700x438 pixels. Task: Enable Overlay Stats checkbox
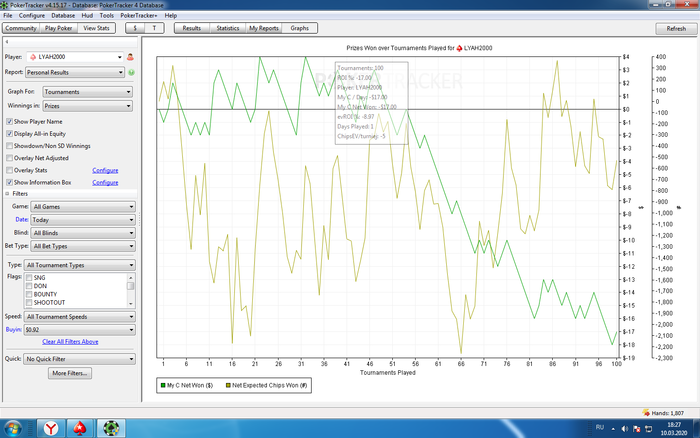coord(9,170)
